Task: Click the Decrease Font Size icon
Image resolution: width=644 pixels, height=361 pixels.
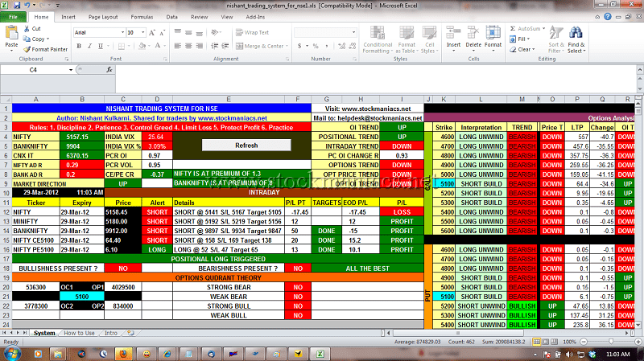Action: tap(163, 32)
